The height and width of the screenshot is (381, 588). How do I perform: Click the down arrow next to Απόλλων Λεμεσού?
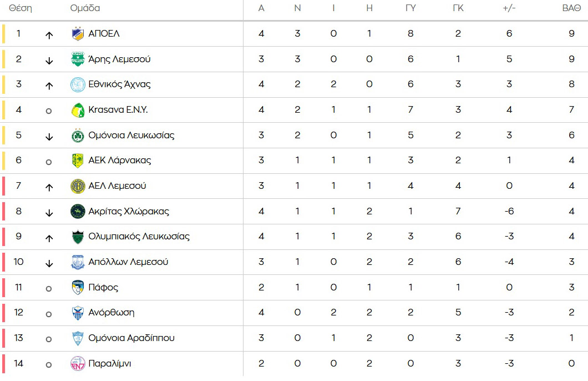pos(49,263)
